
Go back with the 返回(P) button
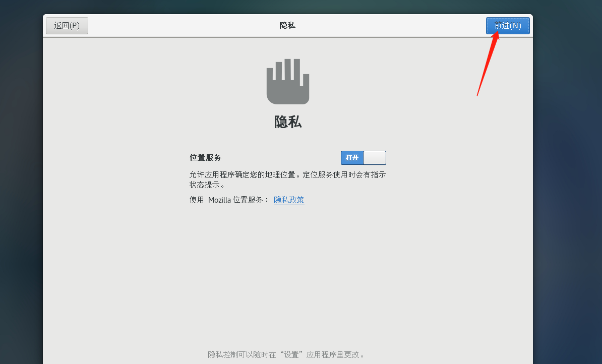(67, 26)
